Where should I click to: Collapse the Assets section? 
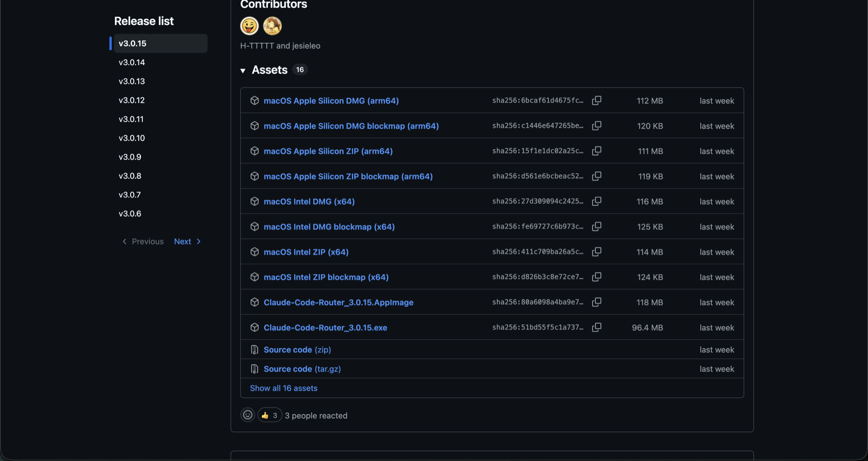point(243,71)
